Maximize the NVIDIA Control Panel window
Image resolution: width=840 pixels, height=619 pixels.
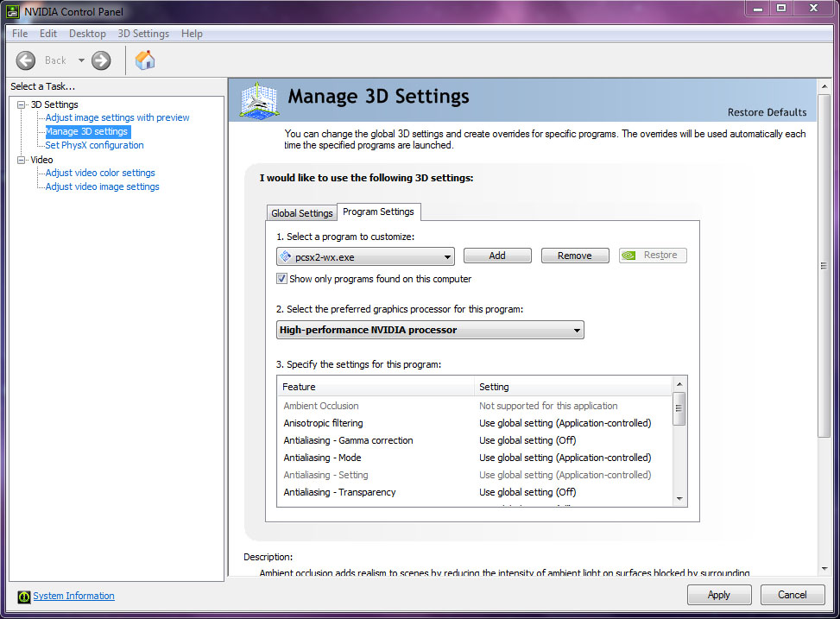[x=781, y=8]
